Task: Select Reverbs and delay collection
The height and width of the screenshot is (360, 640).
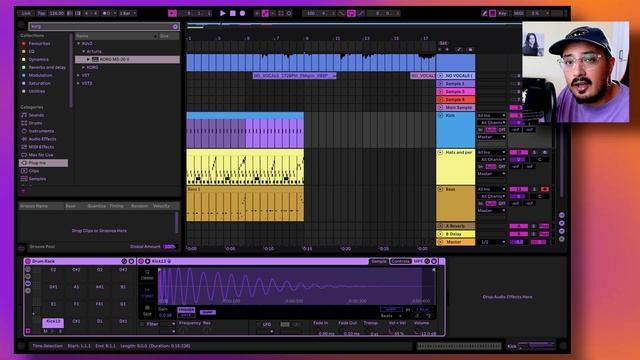Action: click(47, 67)
